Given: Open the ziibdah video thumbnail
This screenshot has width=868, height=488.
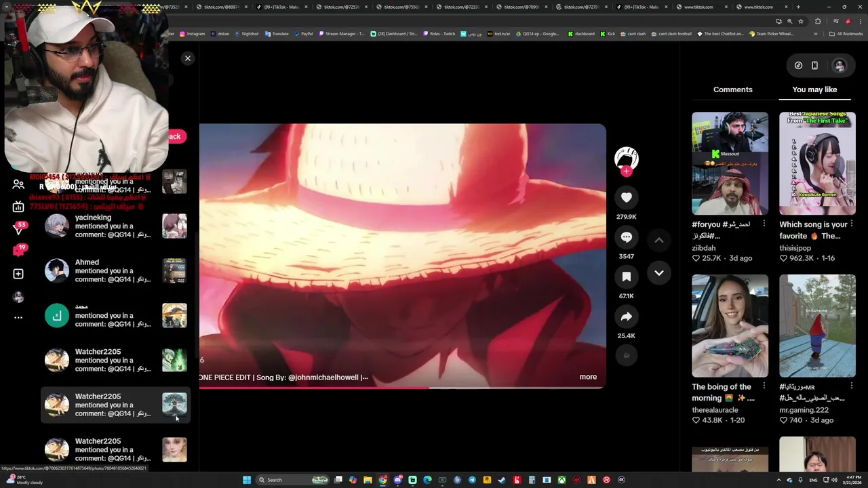Looking at the screenshot, I should 730,163.
